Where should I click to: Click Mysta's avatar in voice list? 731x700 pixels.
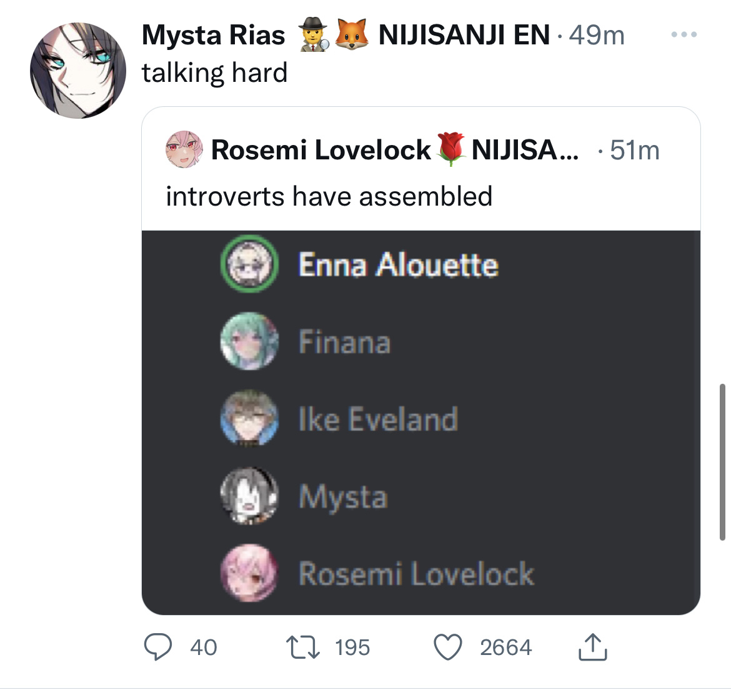(249, 495)
